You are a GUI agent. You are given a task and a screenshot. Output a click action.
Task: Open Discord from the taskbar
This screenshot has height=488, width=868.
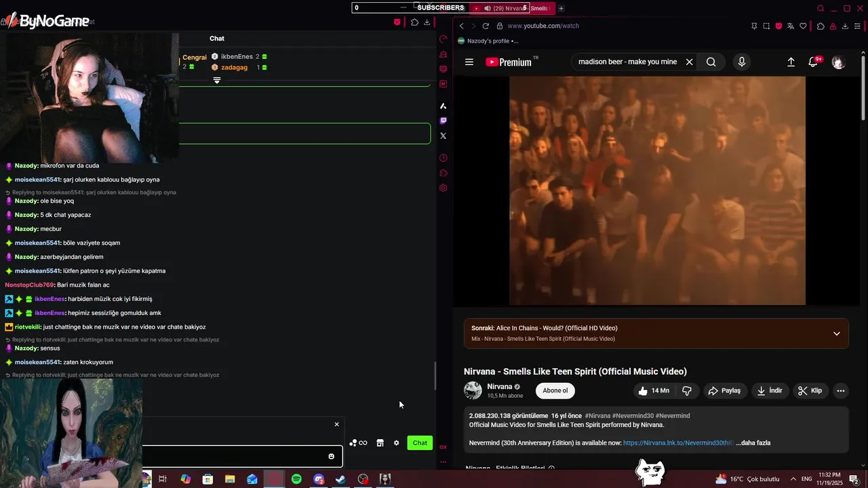pyautogui.click(x=319, y=479)
